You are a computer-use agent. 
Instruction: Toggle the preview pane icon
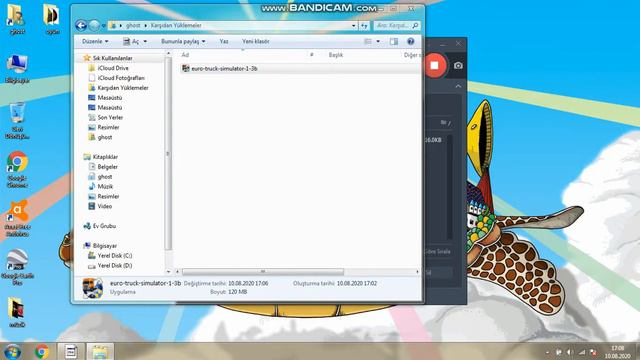393,41
